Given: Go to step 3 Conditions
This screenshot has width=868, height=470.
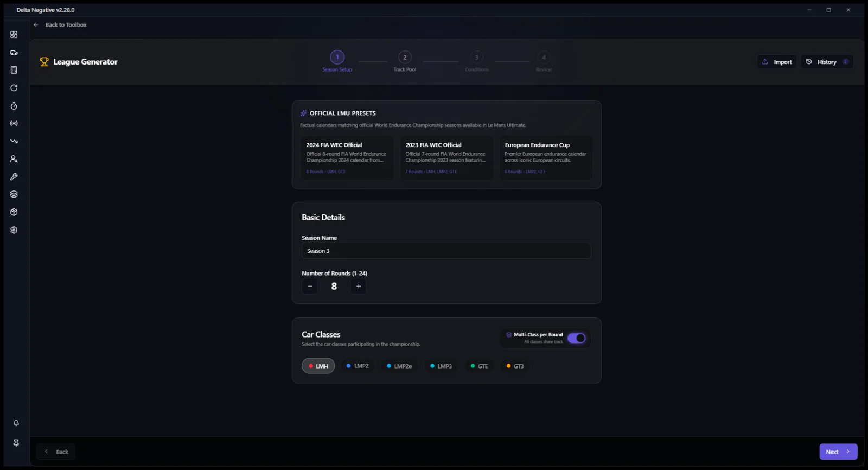Looking at the screenshot, I should click(x=477, y=61).
